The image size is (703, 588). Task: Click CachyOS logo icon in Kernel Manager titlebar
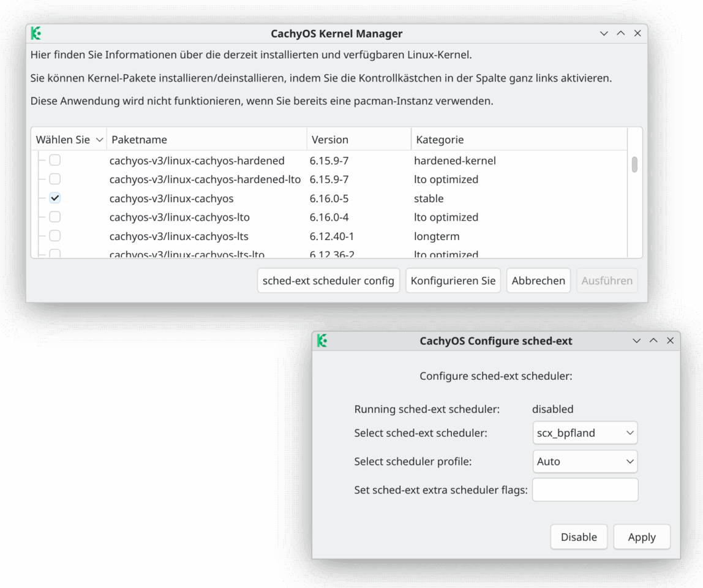click(36, 34)
